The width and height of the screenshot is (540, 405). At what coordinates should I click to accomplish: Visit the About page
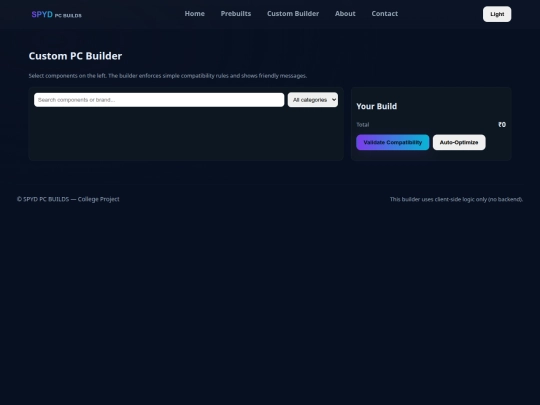pos(345,14)
